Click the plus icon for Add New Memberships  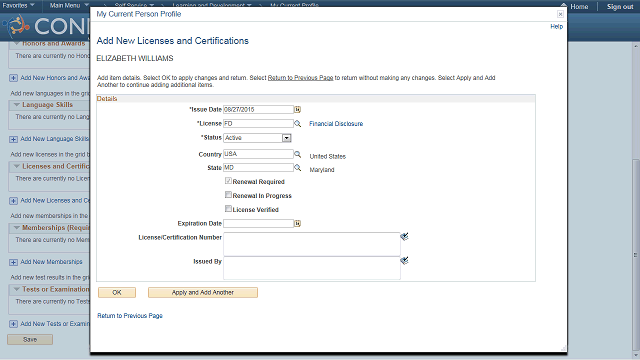click(x=13, y=262)
